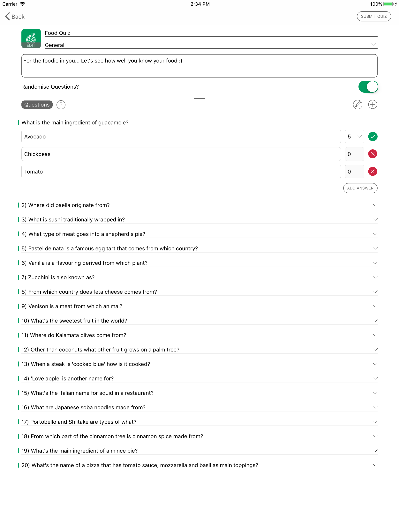Image resolution: width=399 pixels, height=532 pixels.
Task: Open the Avocado points dropdown
Action: (x=354, y=137)
